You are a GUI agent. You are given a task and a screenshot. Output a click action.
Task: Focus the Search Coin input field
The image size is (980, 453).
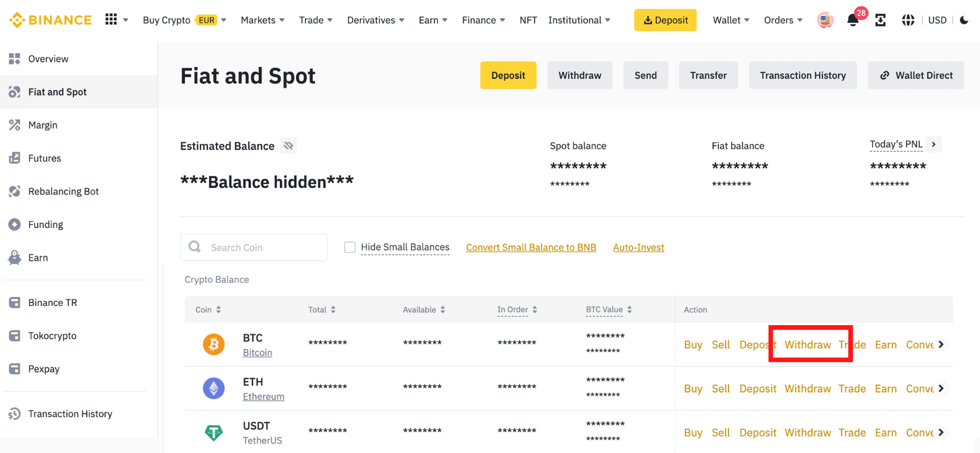pos(254,247)
